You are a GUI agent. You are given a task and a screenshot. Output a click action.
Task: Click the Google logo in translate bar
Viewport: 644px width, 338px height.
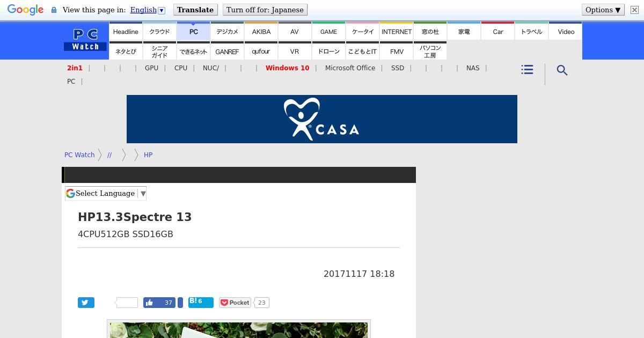pos(25,10)
